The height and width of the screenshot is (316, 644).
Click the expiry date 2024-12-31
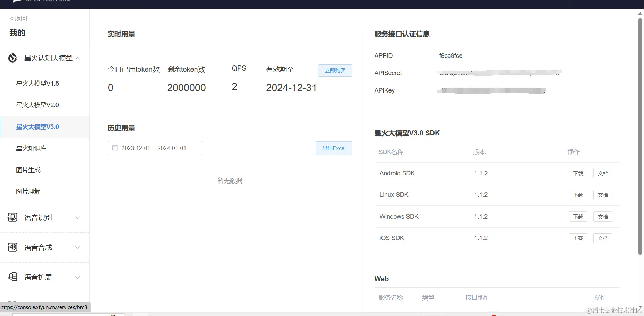pyautogui.click(x=291, y=88)
